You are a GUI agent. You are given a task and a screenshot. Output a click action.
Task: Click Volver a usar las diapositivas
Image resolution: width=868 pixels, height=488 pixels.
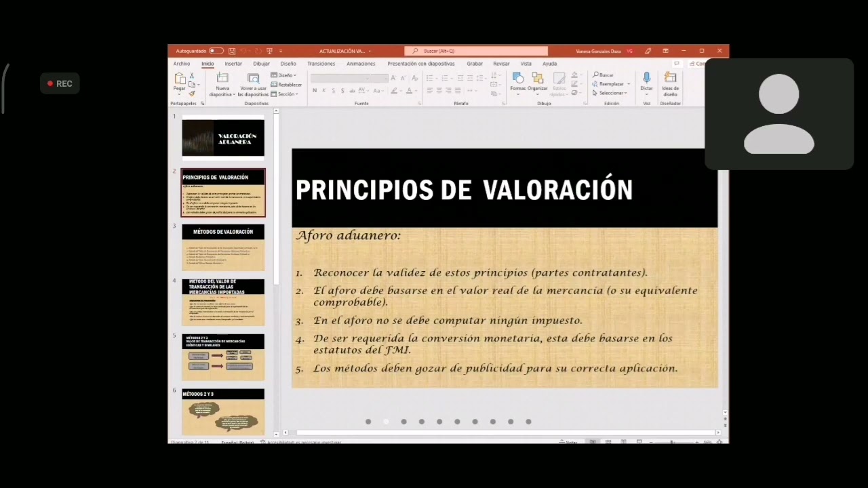pyautogui.click(x=254, y=85)
